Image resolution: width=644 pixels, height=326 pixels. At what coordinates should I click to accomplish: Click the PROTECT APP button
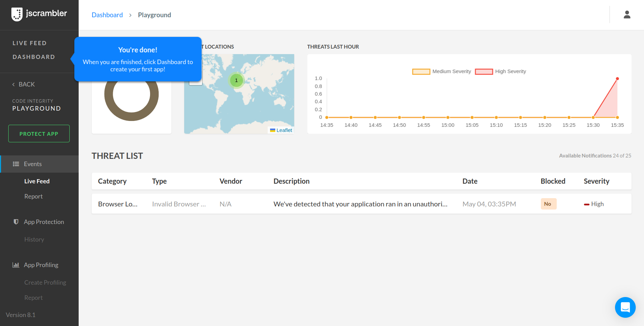pyautogui.click(x=39, y=133)
